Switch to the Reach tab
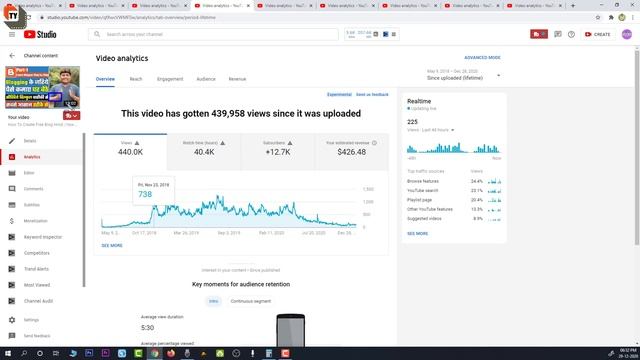The height and width of the screenshot is (360, 640). (x=136, y=79)
